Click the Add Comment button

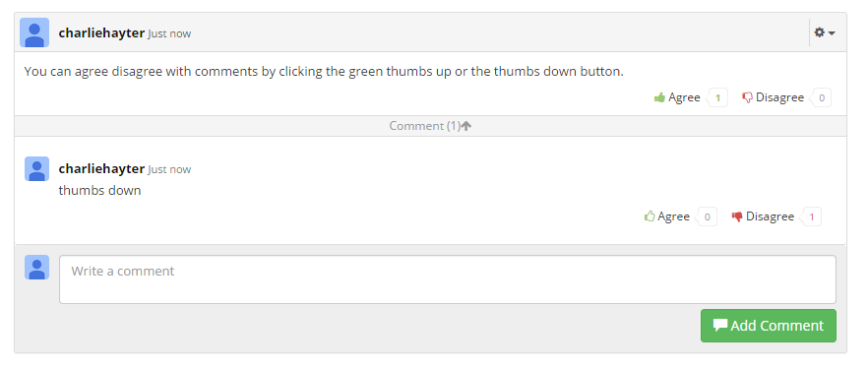coord(769,326)
